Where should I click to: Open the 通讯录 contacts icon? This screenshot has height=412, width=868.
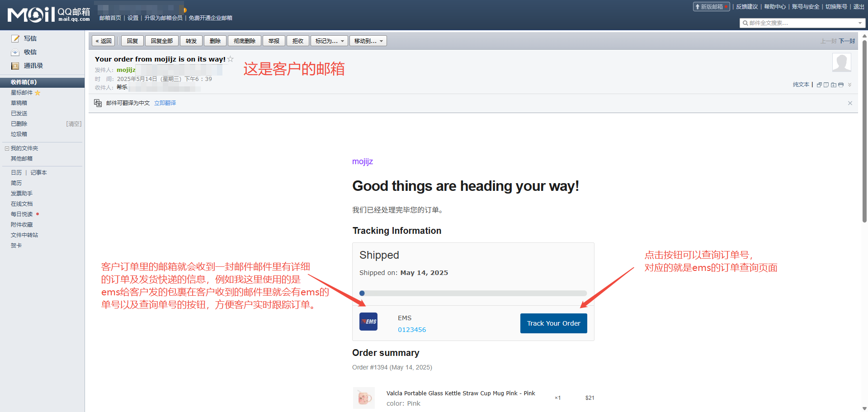point(15,66)
